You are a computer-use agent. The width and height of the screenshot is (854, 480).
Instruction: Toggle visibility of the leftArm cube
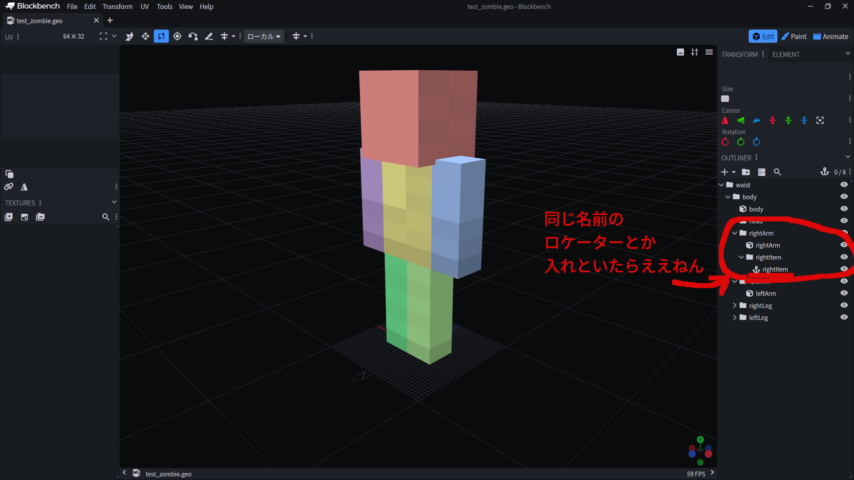(x=844, y=293)
